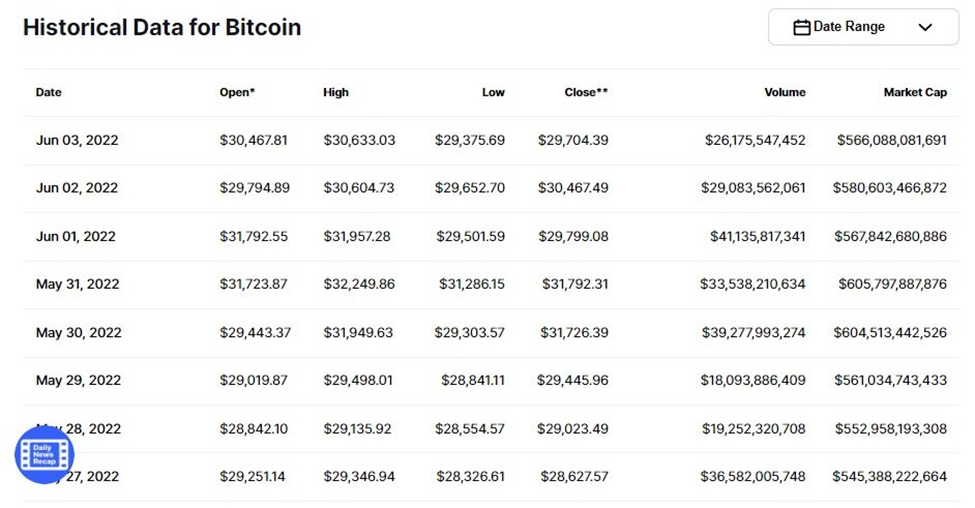Select the May 30, 2022 date cell
Screen dimensions: 975x508
(x=79, y=333)
